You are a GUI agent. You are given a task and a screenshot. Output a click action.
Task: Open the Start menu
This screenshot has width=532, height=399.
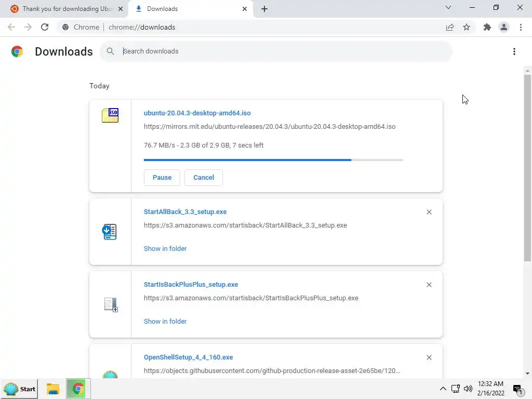(20, 389)
